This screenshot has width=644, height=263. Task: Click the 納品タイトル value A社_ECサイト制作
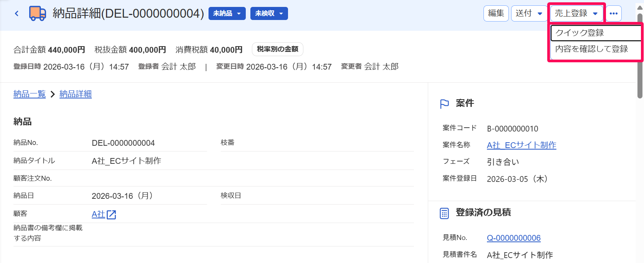coord(126,161)
